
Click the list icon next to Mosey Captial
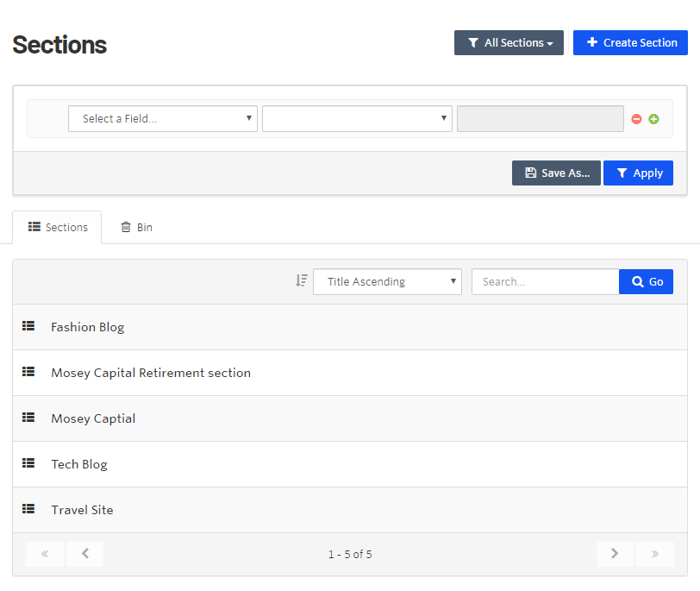(x=28, y=418)
